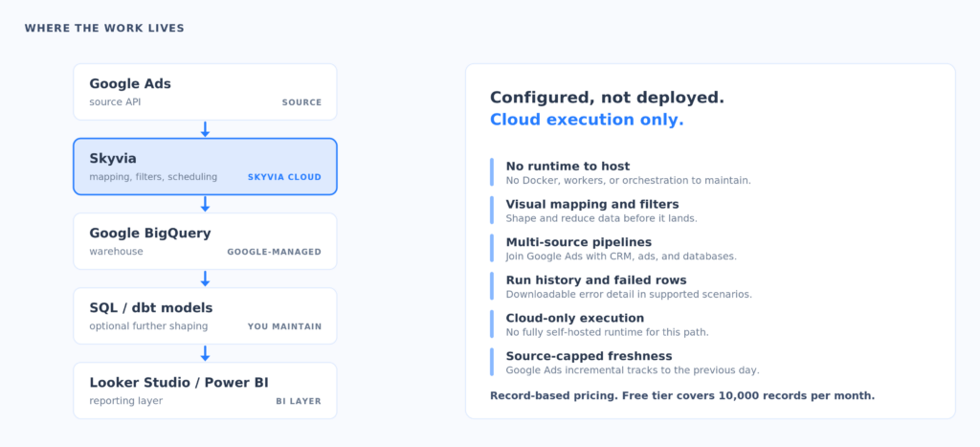Choose the Looker Studio / Power BI card
The image size is (980, 447).
(205, 391)
